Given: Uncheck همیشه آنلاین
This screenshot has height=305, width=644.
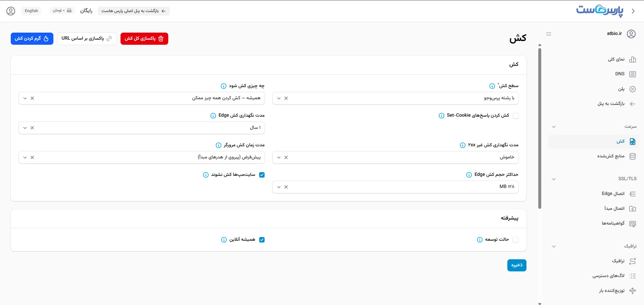Looking at the screenshot, I should (262, 240).
